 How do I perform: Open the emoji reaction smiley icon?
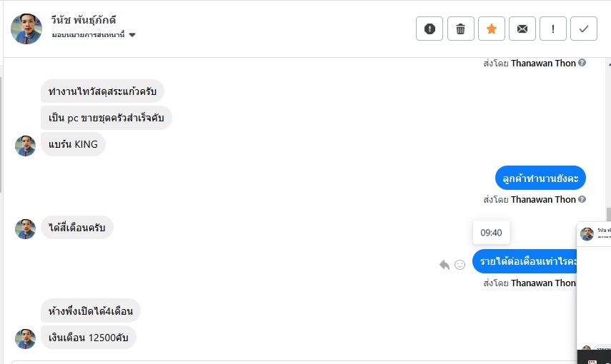click(x=460, y=265)
